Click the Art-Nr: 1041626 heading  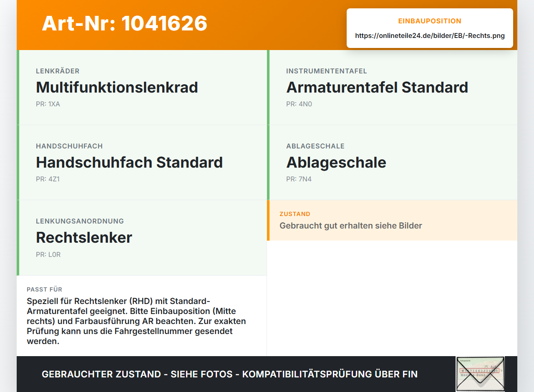(x=124, y=23)
